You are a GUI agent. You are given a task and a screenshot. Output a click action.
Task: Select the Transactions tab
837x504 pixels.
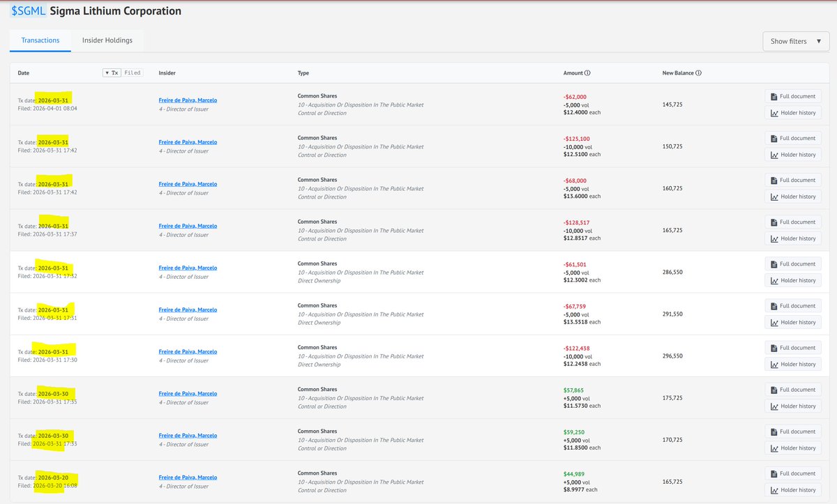click(x=40, y=40)
